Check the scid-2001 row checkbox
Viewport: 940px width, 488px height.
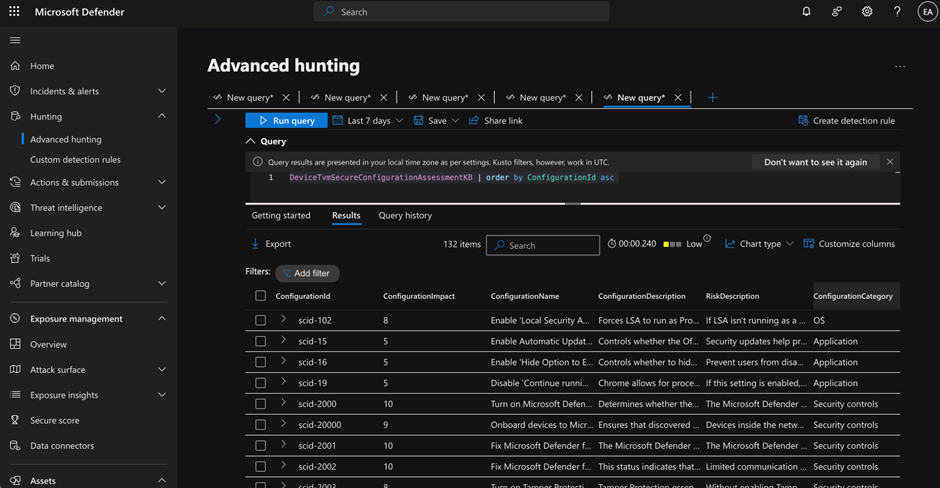(260, 445)
